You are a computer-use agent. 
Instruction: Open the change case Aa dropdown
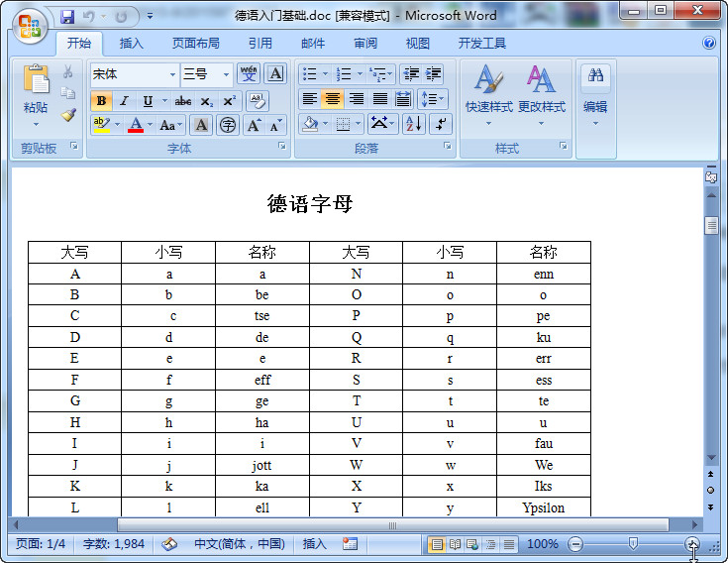pyautogui.click(x=170, y=125)
